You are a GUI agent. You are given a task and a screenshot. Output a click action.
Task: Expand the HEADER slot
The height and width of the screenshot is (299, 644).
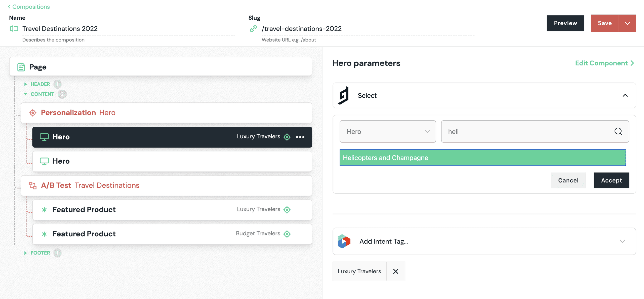[25, 84]
